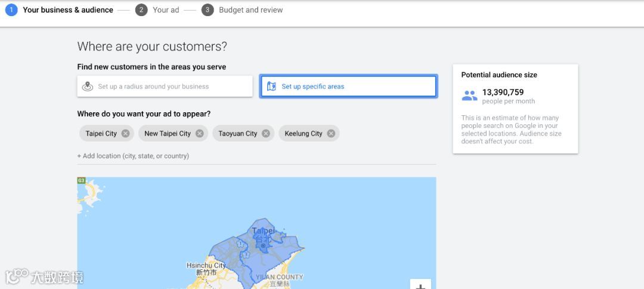Click Taipei label on the map
This screenshot has width=644, height=289.
pyautogui.click(x=264, y=231)
